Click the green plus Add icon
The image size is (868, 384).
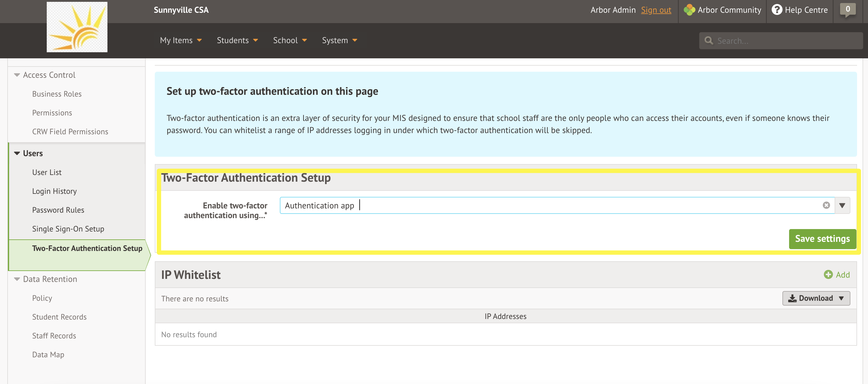click(x=828, y=275)
